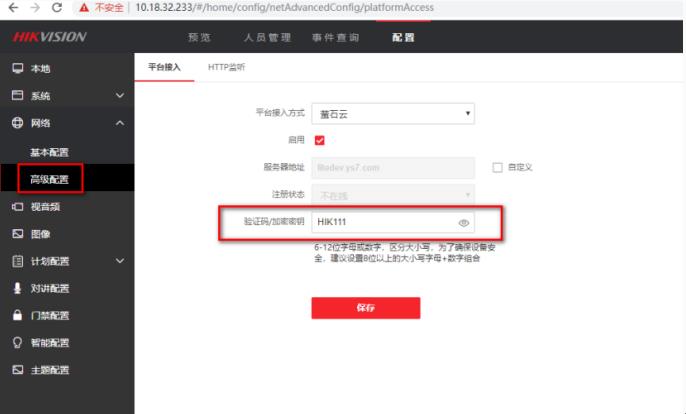Click the lightbulb icon beside 智能配置
Image resolution: width=686 pixels, height=414 pixels.
tap(18, 342)
